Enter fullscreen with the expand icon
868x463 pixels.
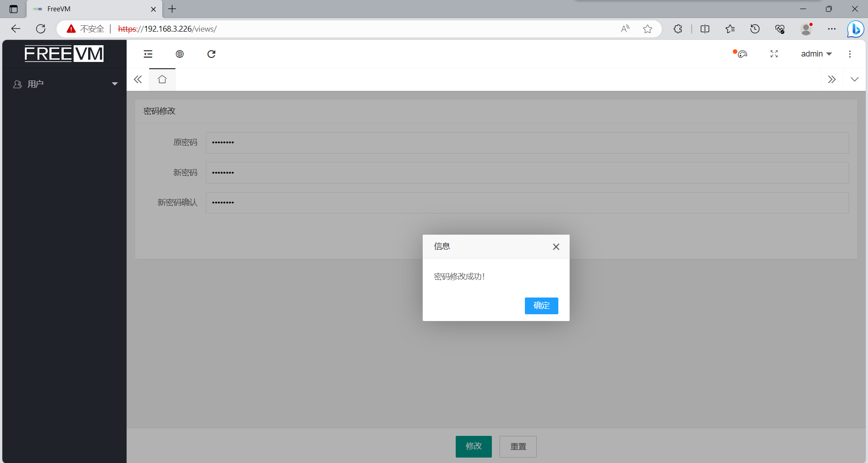tap(774, 54)
